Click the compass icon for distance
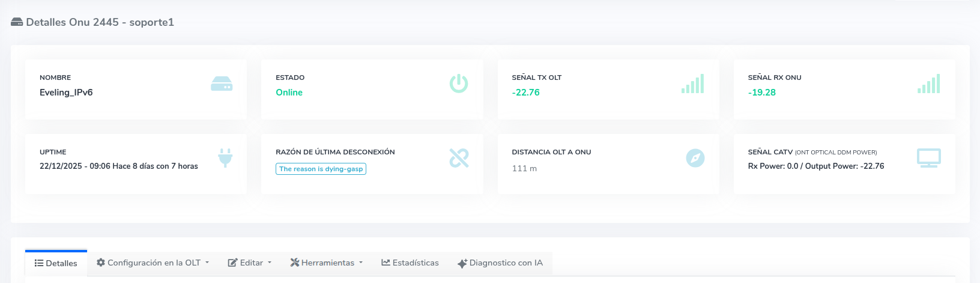 (695, 158)
